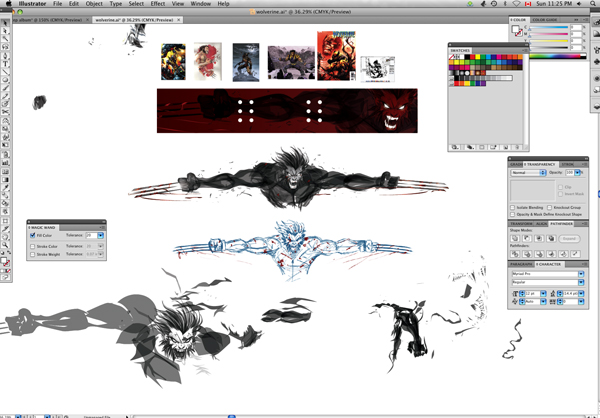
Task: Open the Opacity value dropdown arrow
Action: coord(577,173)
